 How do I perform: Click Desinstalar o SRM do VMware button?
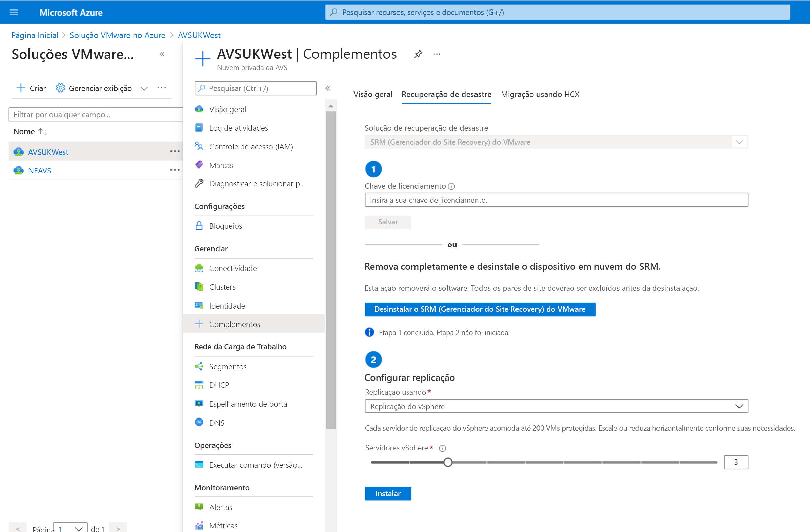(x=480, y=309)
